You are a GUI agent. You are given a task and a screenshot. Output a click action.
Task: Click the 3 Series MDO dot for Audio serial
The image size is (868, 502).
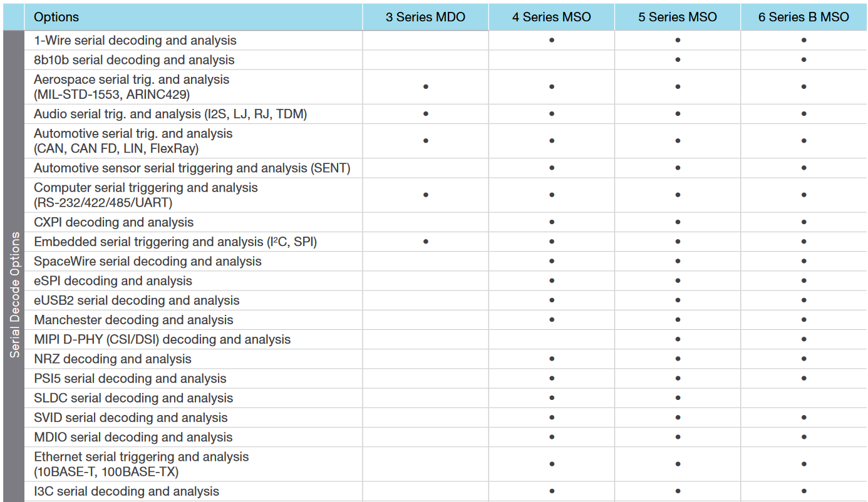[425, 114]
